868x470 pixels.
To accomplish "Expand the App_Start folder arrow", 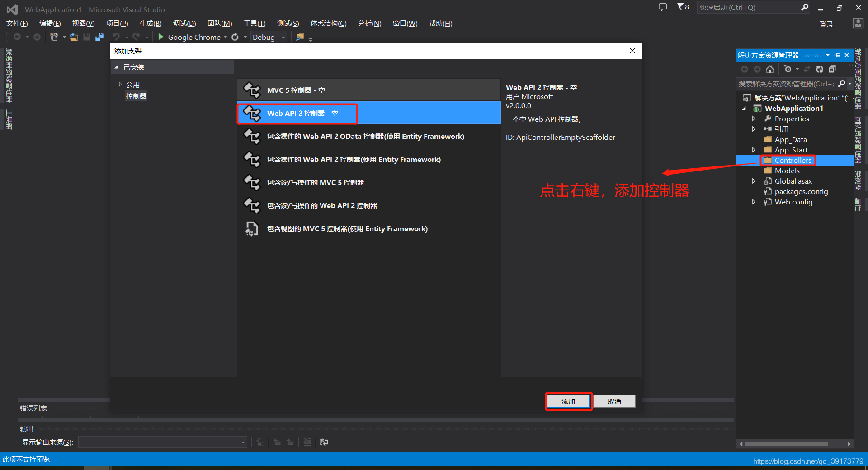I will (x=754, y=150).
